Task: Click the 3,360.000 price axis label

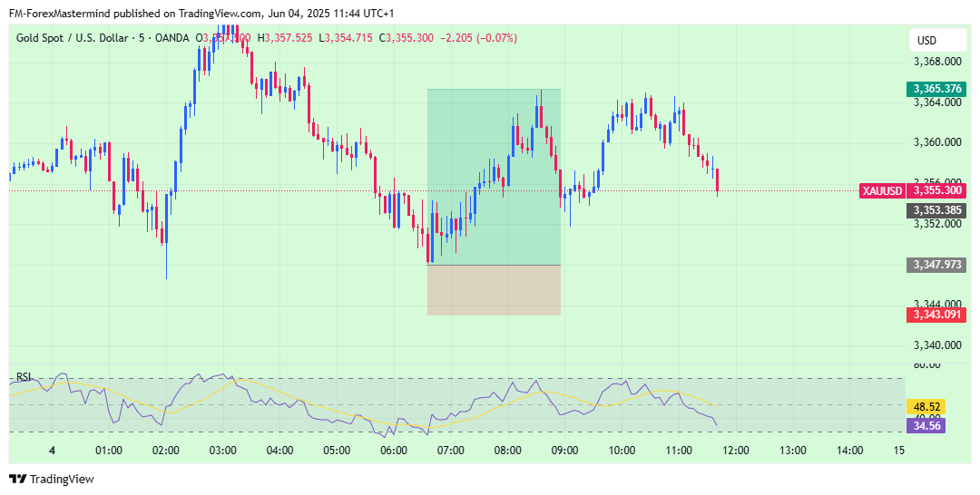Action: [x=936, y=142]
